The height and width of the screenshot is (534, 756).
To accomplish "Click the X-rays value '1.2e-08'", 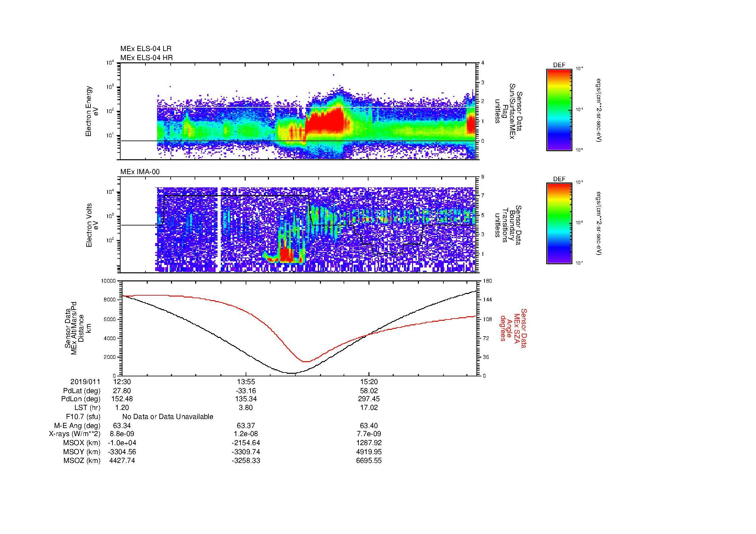I will (246, 434).
